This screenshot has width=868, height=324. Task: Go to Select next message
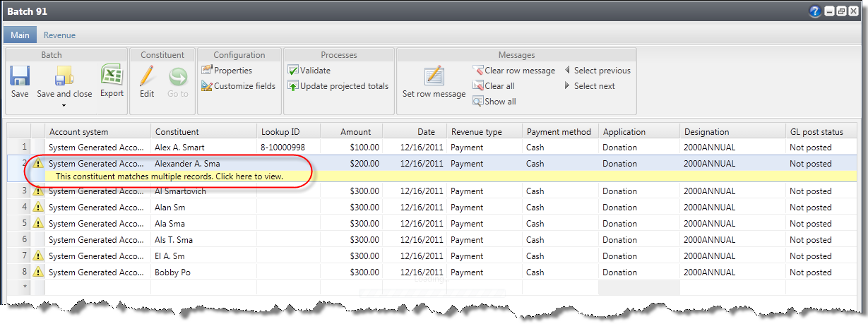coord(589,86)
